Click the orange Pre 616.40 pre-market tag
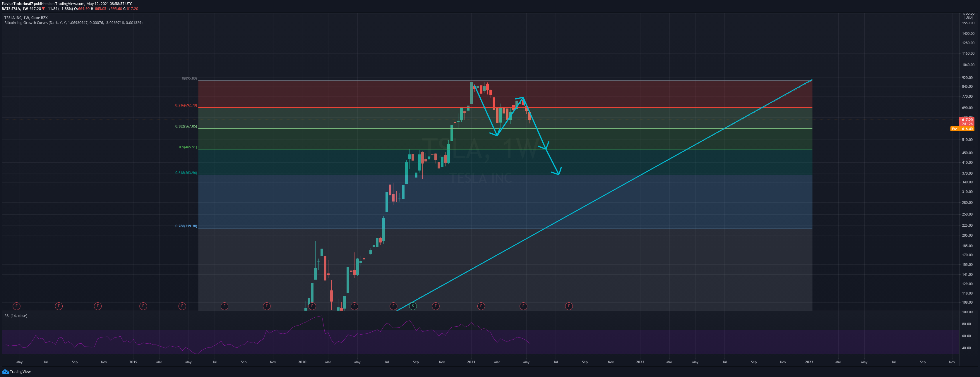 tap(962, 129)
